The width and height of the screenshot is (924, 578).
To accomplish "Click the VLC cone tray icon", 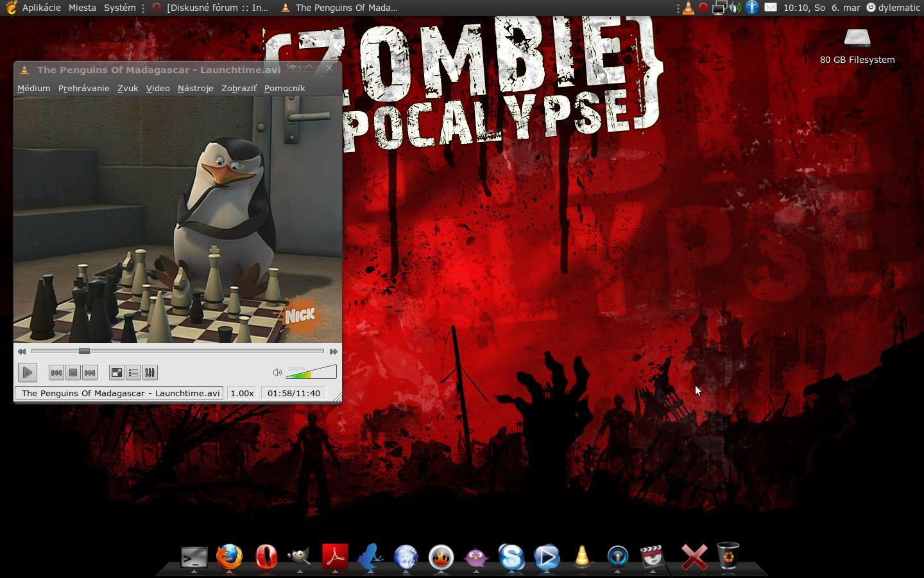I will click(x=688, y=8).
